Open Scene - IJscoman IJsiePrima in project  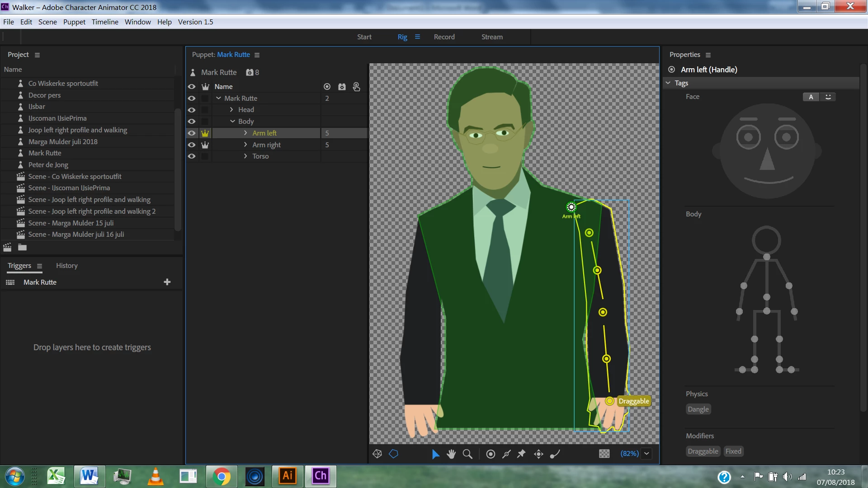coord(69,188)
